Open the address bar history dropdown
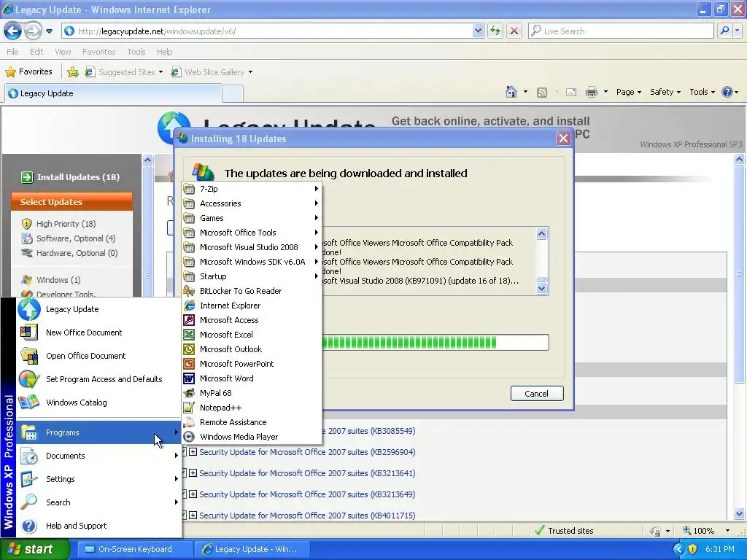Image resolution: width=747 pixels, height=560 pixels. 478,31
